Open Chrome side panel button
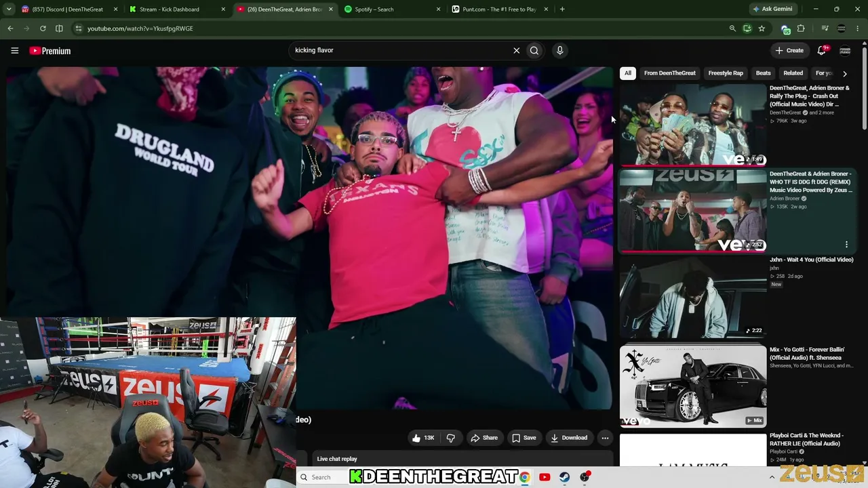 click(59, 28)
